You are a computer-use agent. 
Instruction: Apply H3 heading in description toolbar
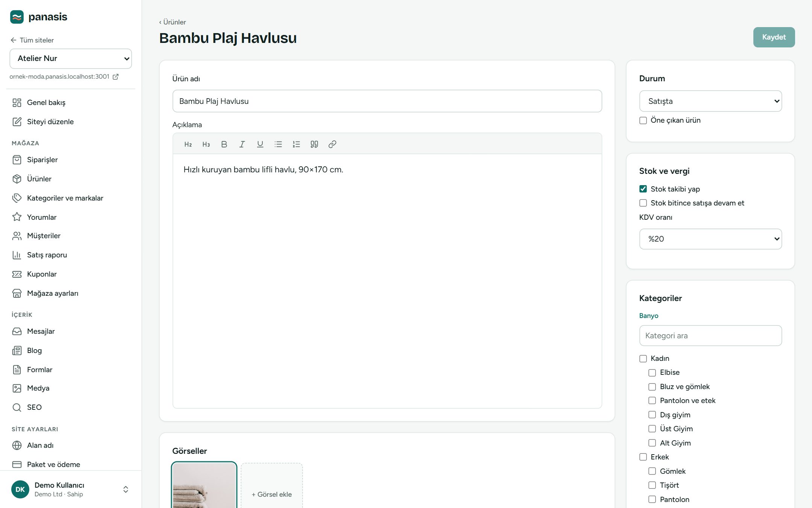(206, 144)
